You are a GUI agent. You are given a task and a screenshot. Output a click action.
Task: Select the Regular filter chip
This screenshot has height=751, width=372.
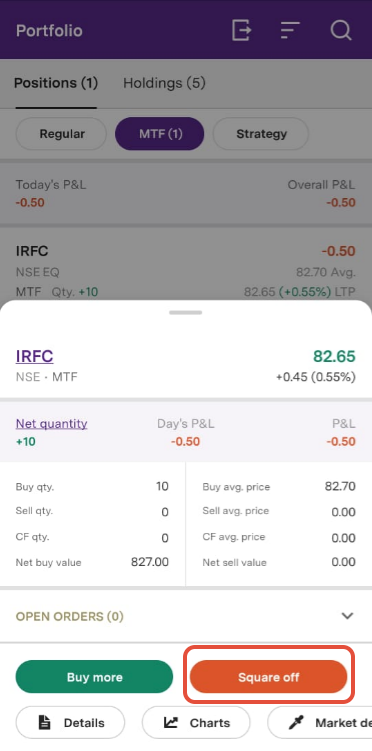[x=62, y=134]
